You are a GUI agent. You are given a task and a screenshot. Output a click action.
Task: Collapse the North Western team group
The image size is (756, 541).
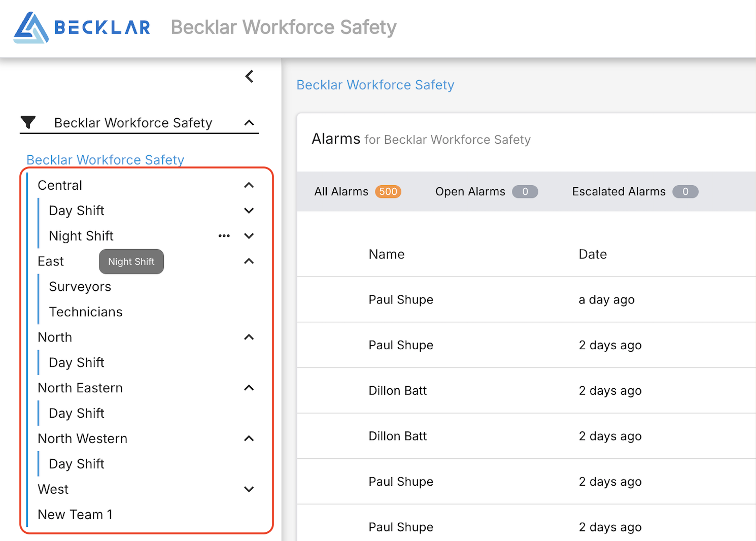click(249, 438)
